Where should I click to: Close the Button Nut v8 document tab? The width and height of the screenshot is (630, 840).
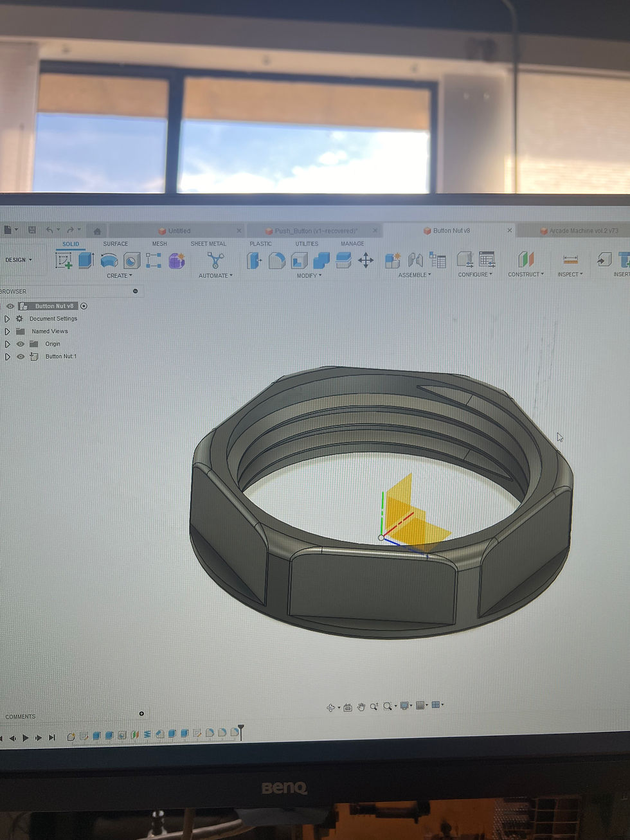click(510, 230)
